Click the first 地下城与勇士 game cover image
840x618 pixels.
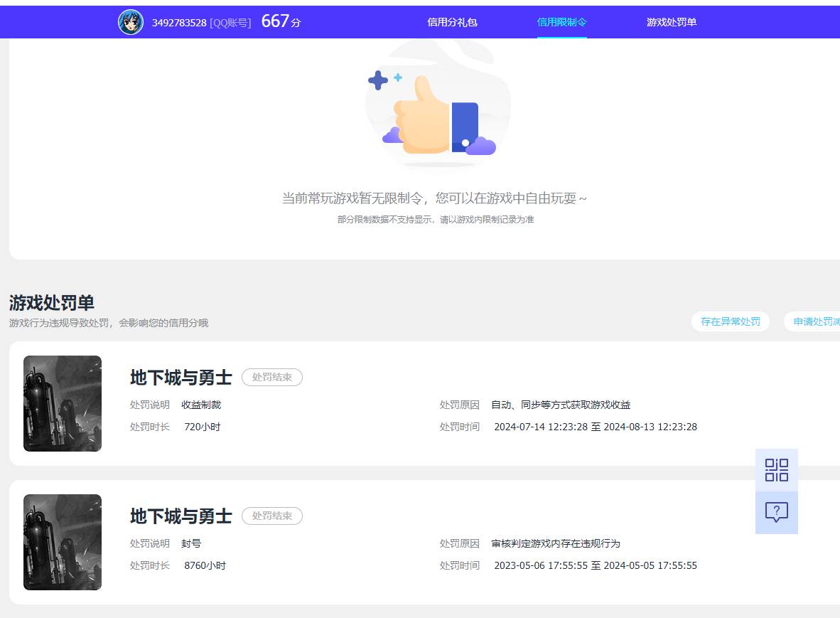tap(62, 403)
